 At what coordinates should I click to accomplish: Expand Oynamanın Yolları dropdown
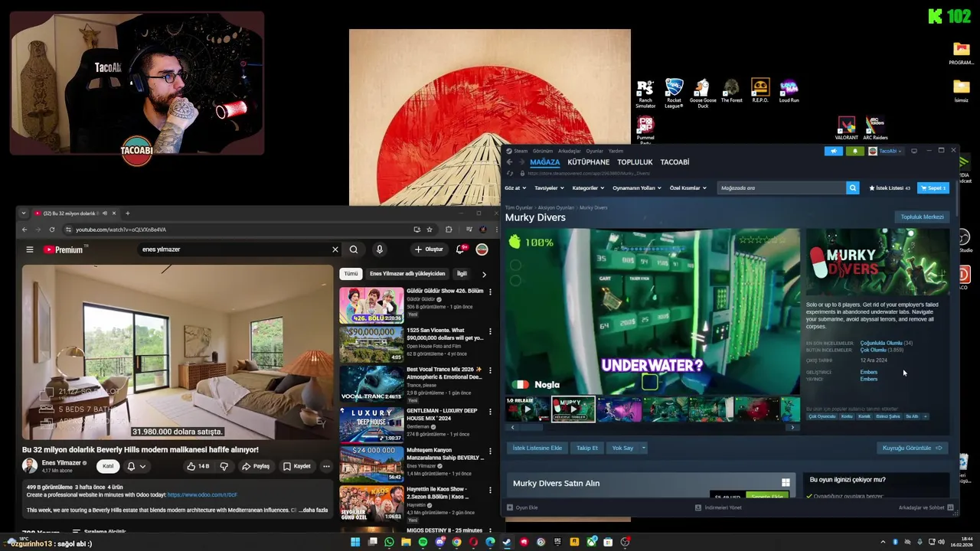tap(637, 187)
